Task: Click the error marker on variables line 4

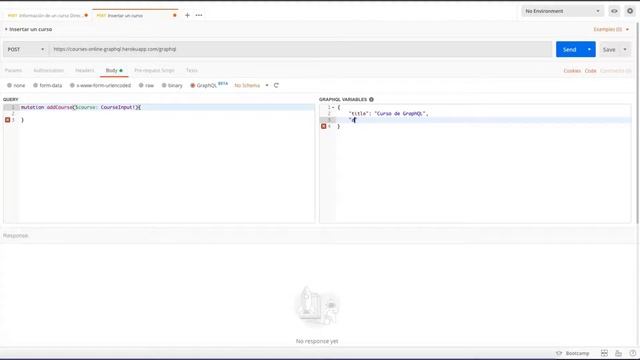Action: 324,127
